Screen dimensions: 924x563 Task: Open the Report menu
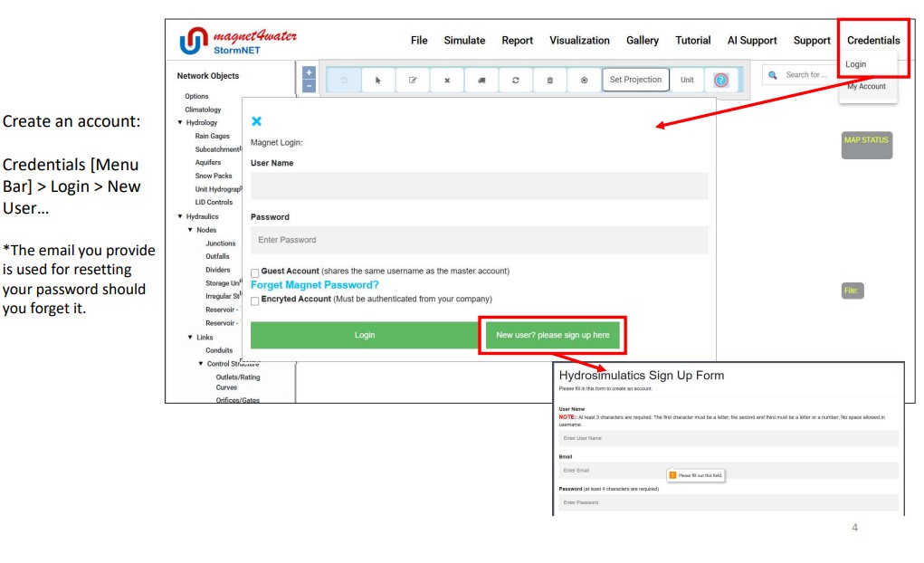518,40
